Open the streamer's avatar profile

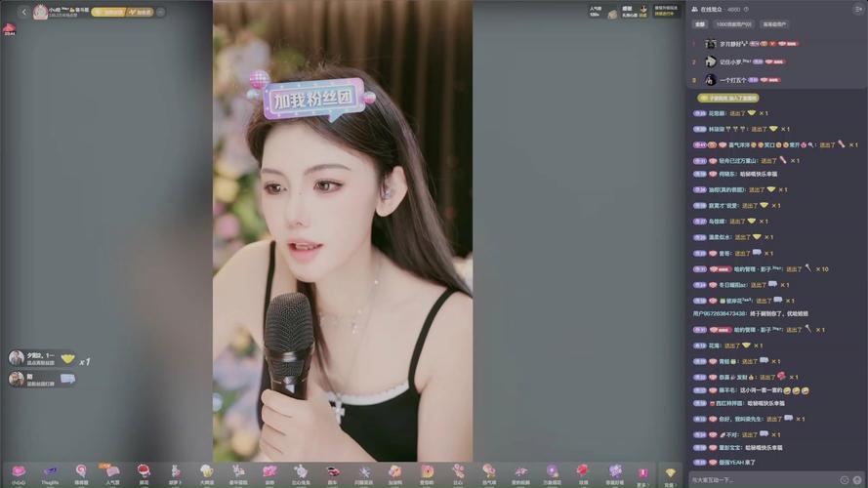coord(40,12)
